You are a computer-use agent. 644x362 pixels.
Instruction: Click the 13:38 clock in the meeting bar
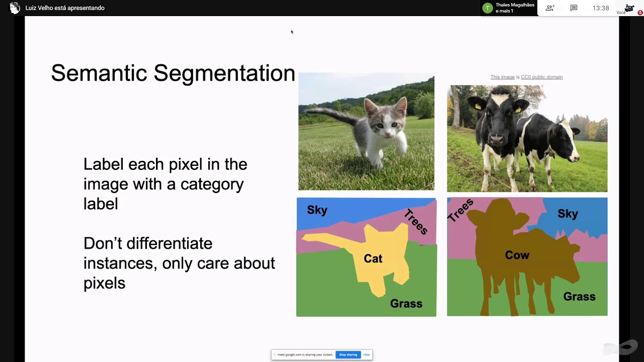click(601, 8)
